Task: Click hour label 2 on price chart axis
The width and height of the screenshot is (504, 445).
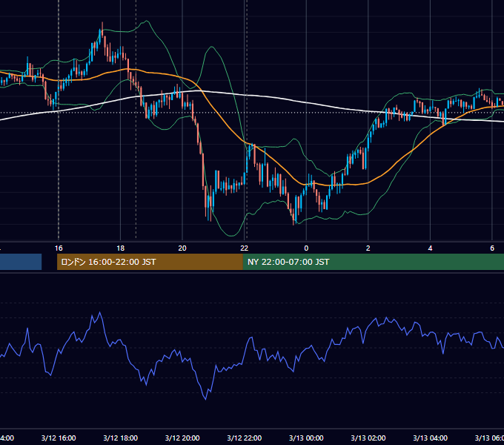Action: (x=368, y=248)
